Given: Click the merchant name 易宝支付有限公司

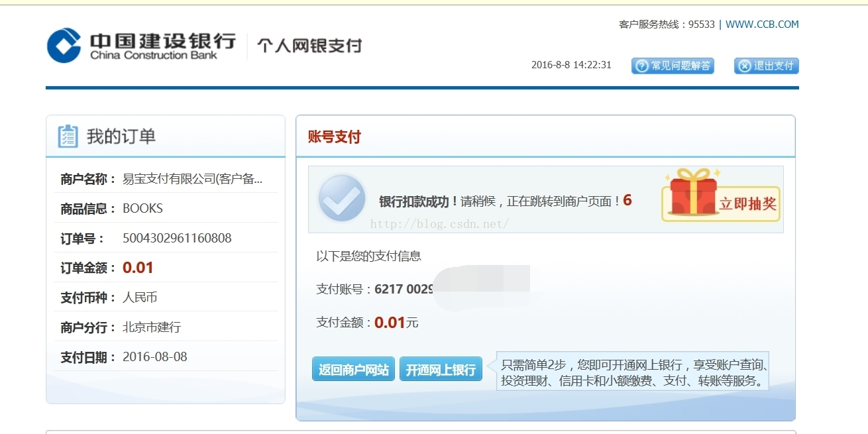Looking at the screenshot, I should point(192,179).
